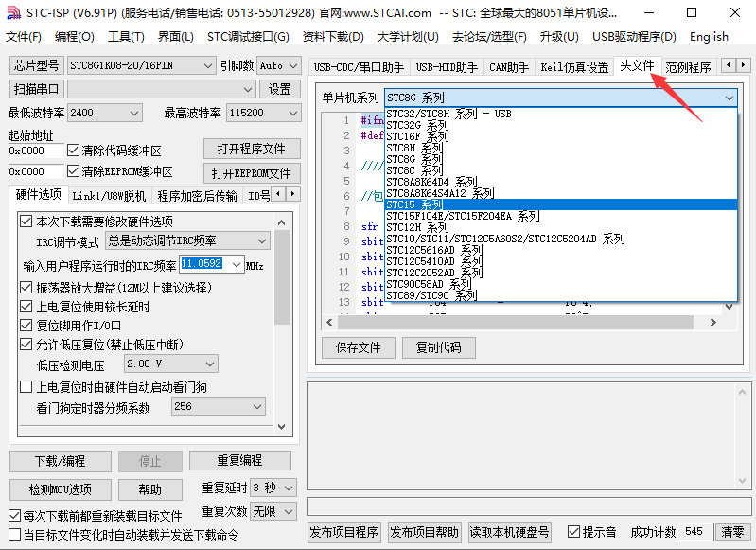Enable 当目标文件变化时自动装载 checkbox
This screenshot has height=550, width=756.
click(x=15, y=535)
